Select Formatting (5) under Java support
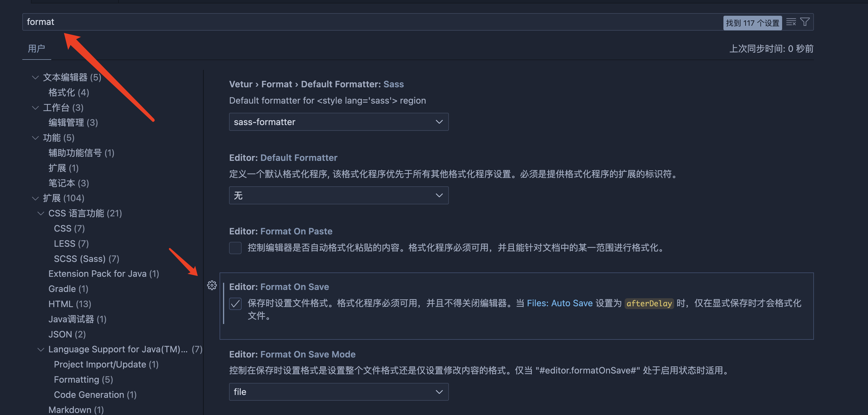 [83, 380]
